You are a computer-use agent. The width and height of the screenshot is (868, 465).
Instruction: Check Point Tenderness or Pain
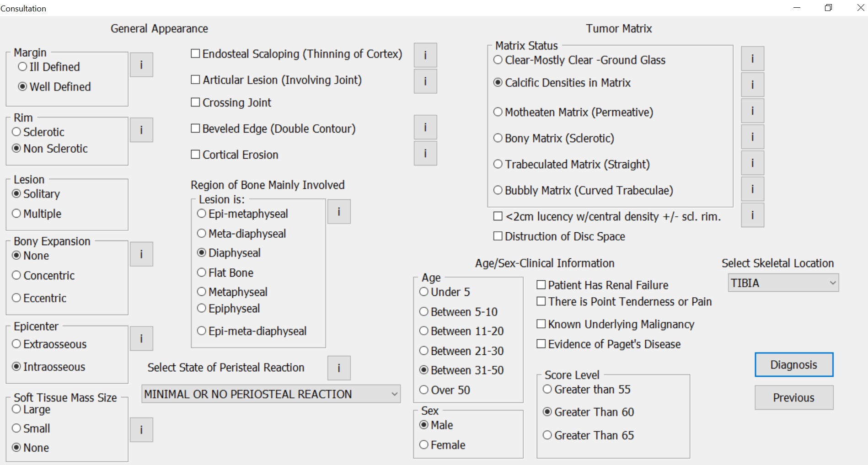624,301
